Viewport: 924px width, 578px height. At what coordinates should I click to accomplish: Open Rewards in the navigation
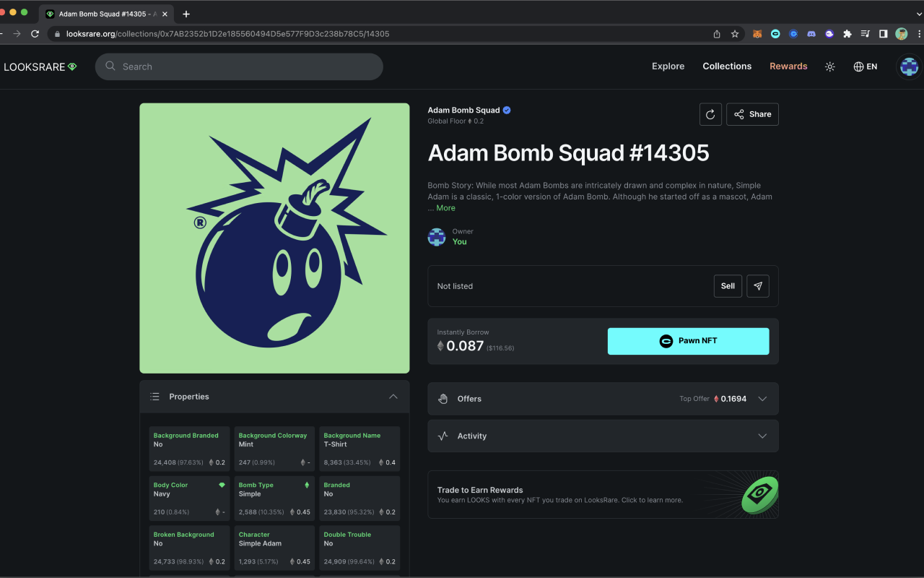(x=788, y=66)
